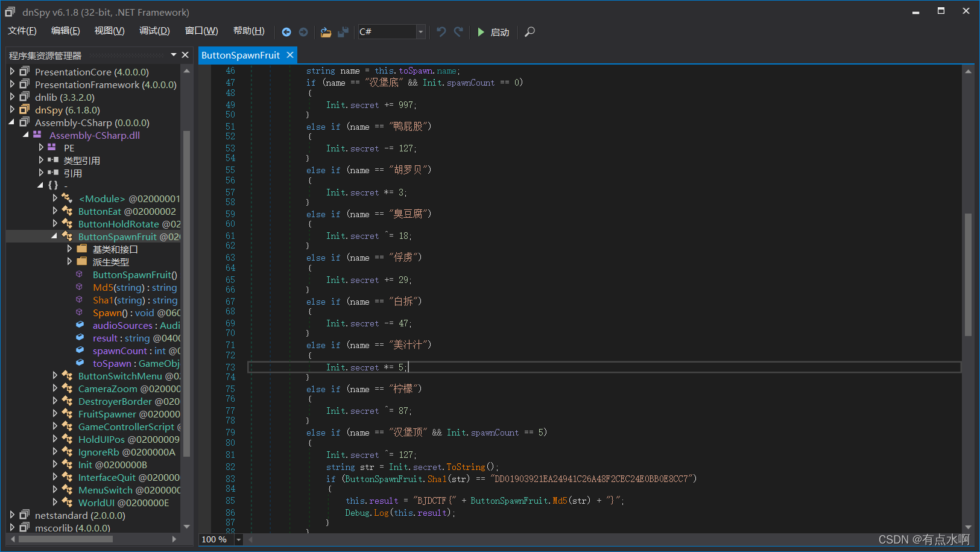Expand the dnlib assembly node

point(12,97)
